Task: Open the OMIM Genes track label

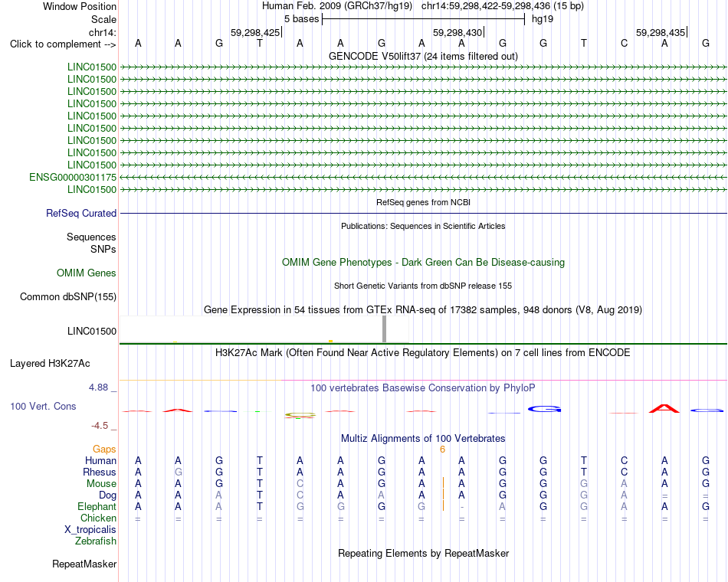Action: point(87,273)
